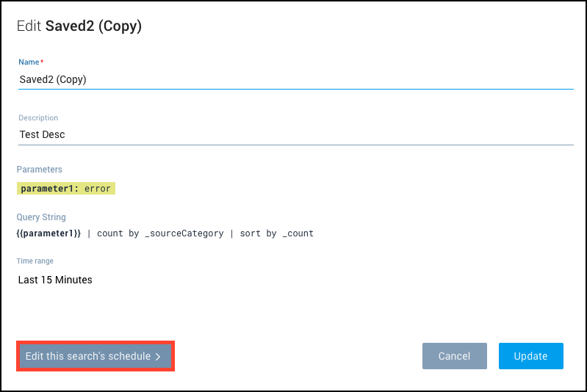Click the chevron arrow on schedule button
Image resolution: width=587 pixels, height=392 pixels.
pos(158,357)
